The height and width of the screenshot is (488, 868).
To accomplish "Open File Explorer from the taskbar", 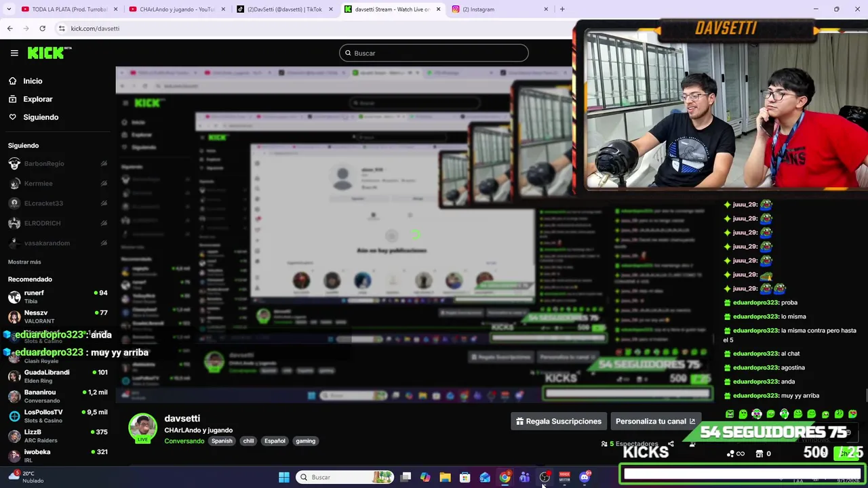I will coord(445,477).
